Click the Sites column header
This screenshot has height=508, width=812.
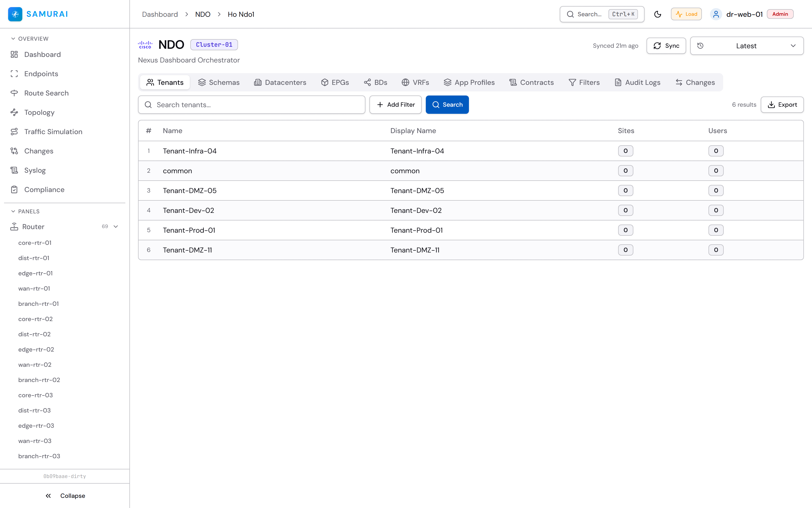626,131
